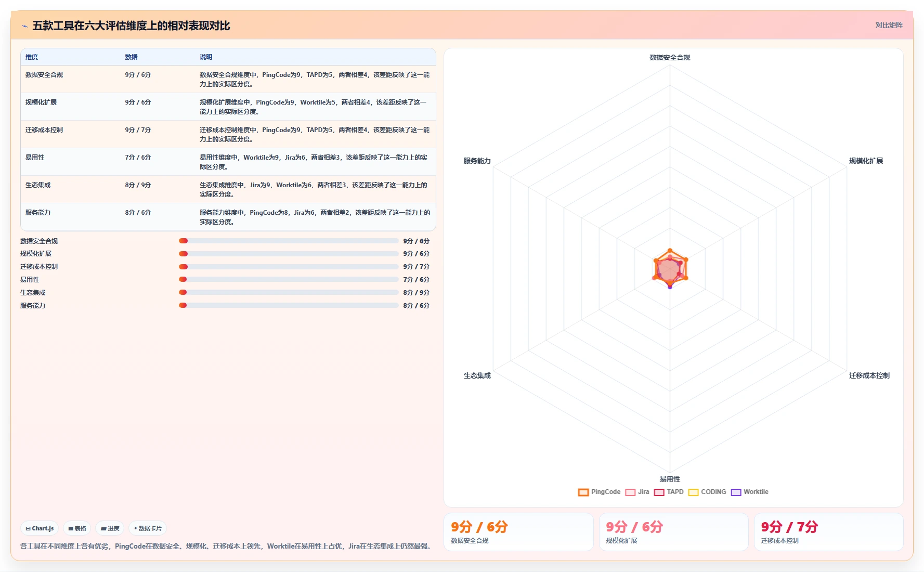Image resolution: width=924 pixels, height=572 pixels.
Task: Click the 9分 / 7分 score in the table
Action: click(x=138, y=130)
